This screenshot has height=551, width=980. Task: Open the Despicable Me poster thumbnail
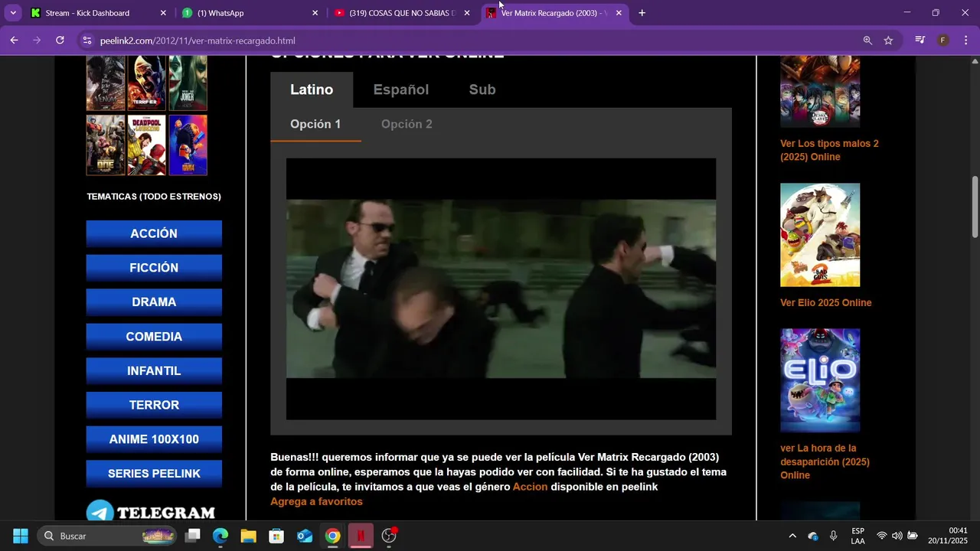188,145
